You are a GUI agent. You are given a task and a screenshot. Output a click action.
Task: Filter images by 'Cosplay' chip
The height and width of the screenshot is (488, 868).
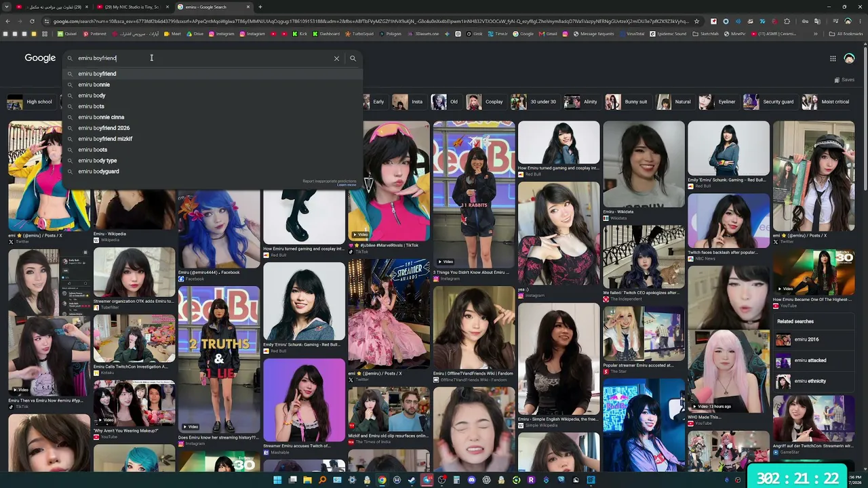click(486, 102)
